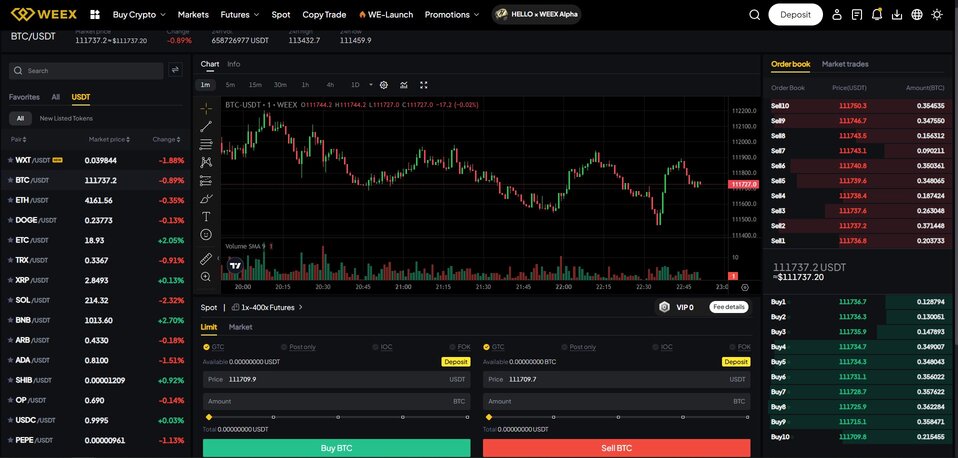The width and height of the screenshot is (958, 458).
Task: Toggle light theme with sun icon
Action: (937, 15)
